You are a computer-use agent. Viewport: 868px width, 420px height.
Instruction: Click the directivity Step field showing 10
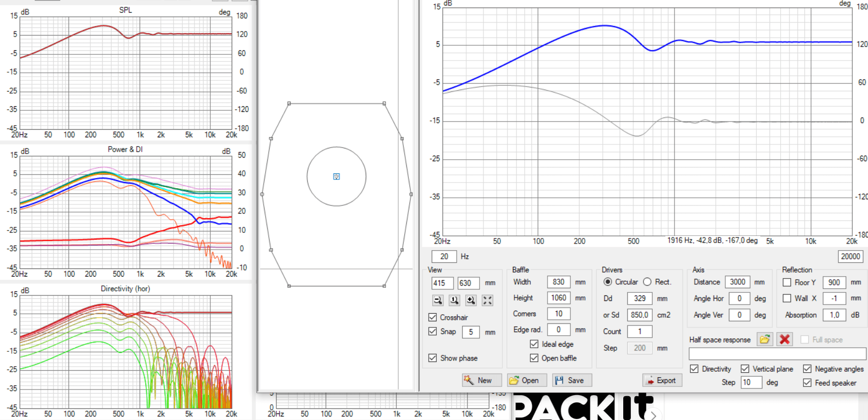751,382
